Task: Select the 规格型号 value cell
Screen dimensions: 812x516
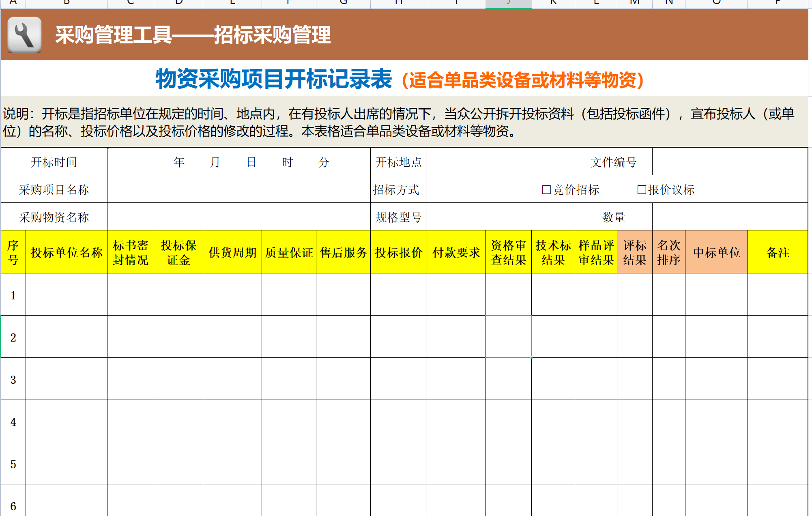Action: (501, 217)
